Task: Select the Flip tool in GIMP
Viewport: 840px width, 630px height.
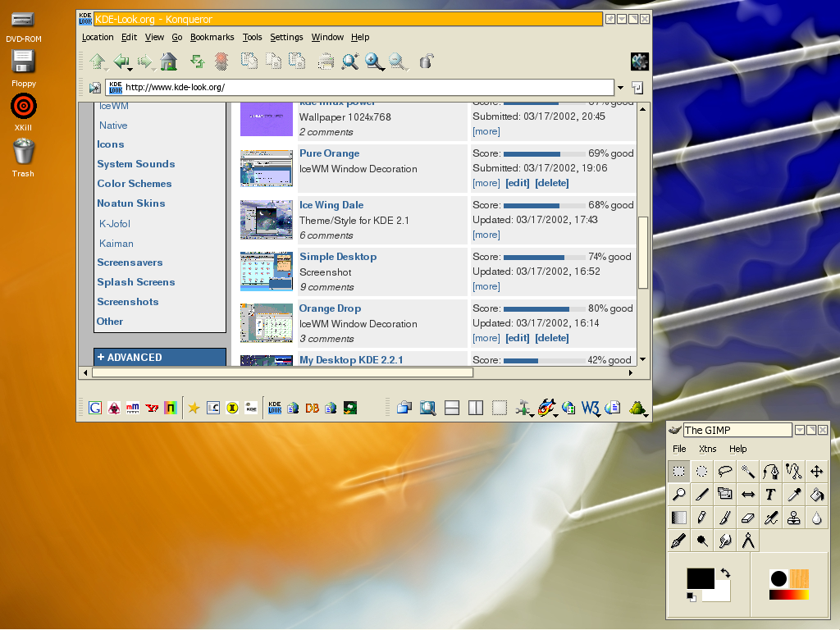Action: (x=748, y=495)
